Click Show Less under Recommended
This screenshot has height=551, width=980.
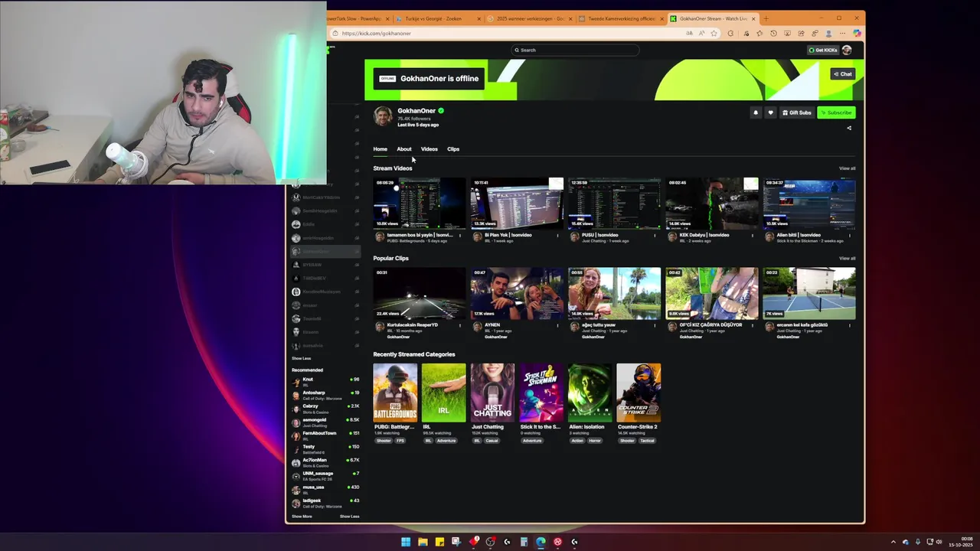[x=349, y=517]
